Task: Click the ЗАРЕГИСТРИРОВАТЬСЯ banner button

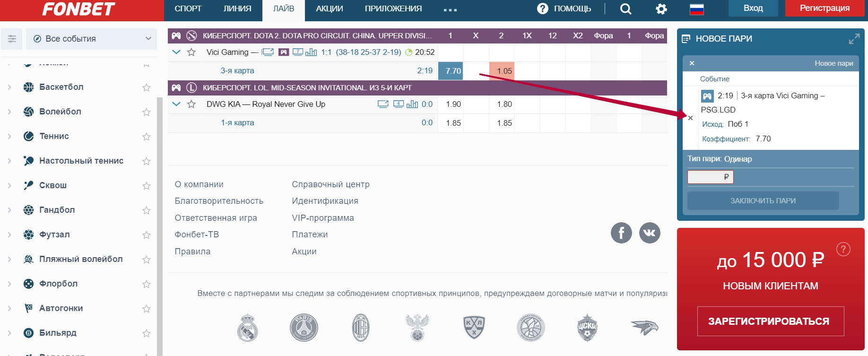Action: tap(771, 321)
